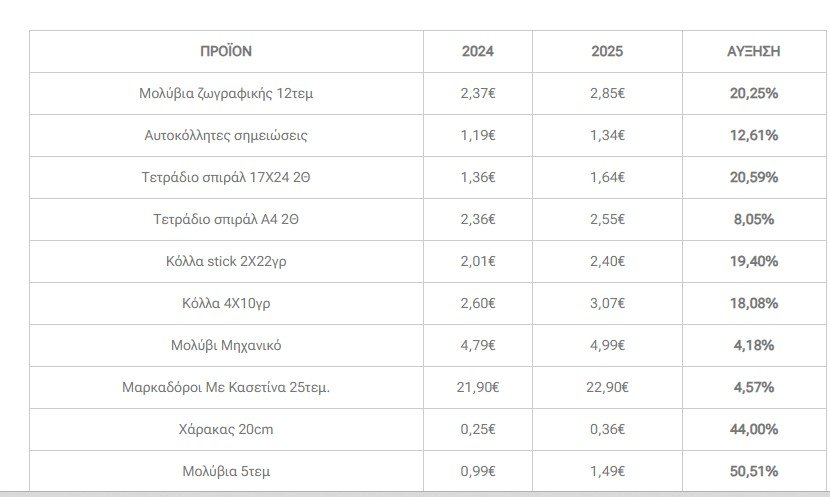Select the 0,25€ price cell
Viewport: 830px width, 497px height.
(478, 429)
